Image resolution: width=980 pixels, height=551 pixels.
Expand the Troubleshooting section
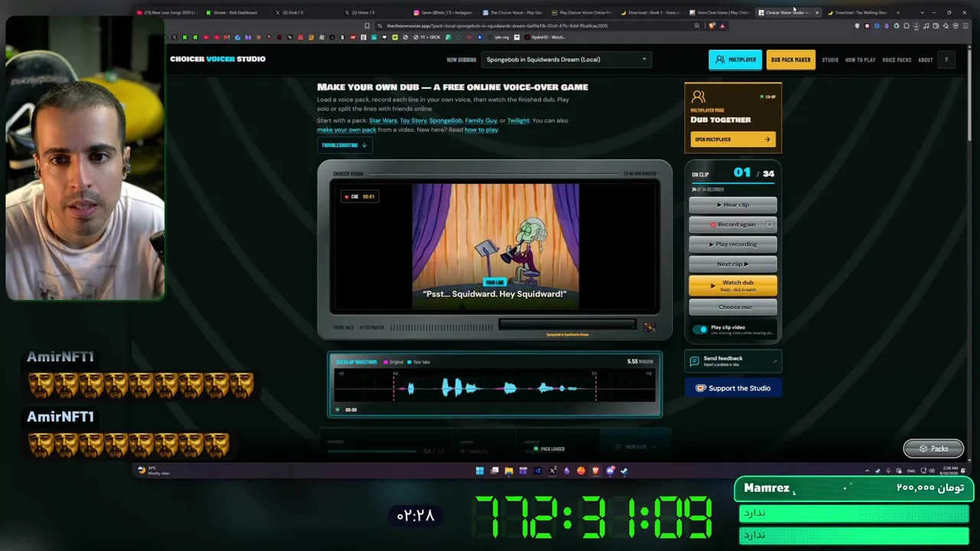(345, 145)
